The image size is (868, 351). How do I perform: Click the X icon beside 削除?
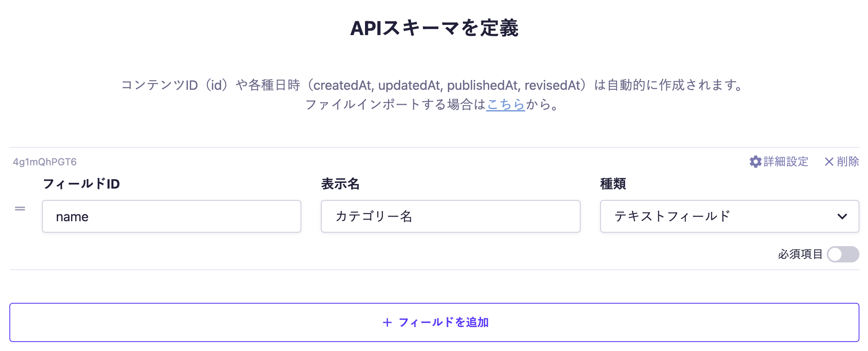click(829, 162)
